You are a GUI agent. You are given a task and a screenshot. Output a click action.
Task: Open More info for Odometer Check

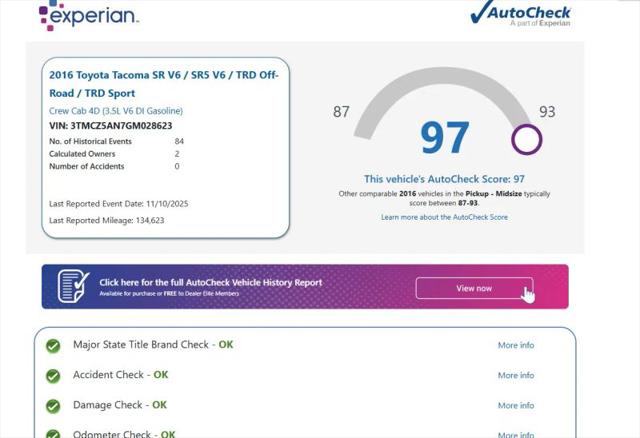point(516,434)
